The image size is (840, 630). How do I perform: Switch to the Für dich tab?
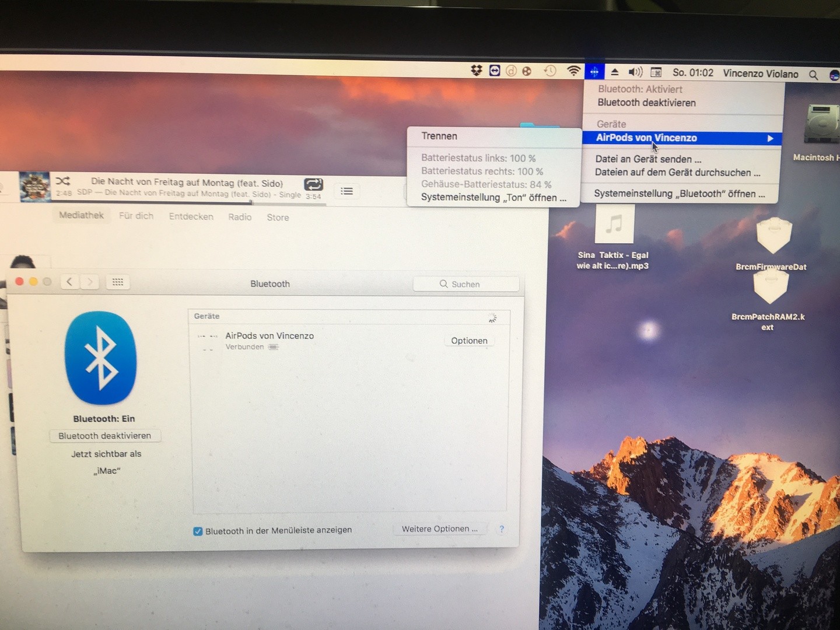coord(136,216)
